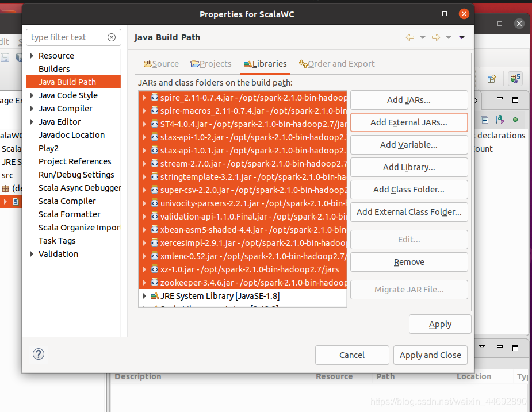Image resolution: width=532 pixels, height=412 pixels.
Task: Expand the xercesImpl-2.9.1.jar entry
Action: (x=144, y=243)
